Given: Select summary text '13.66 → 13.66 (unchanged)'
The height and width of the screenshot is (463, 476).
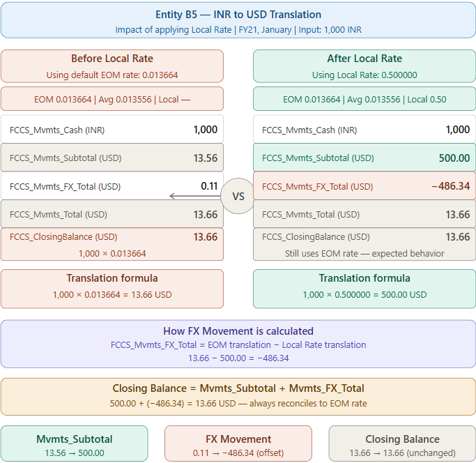Looking at the screenshot, I should coord(402,453).
